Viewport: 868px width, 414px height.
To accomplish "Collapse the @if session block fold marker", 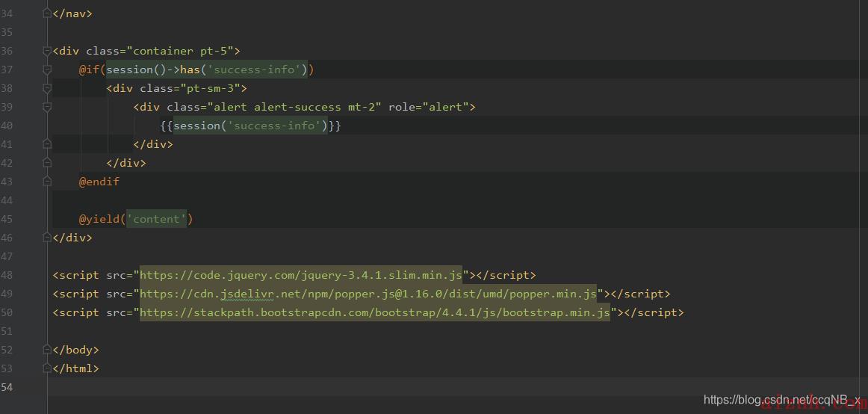I will click(47, 69).
